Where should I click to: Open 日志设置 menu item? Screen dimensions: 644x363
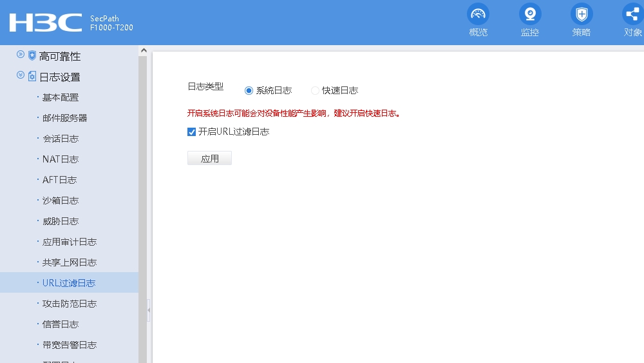(x=59, y=77)
